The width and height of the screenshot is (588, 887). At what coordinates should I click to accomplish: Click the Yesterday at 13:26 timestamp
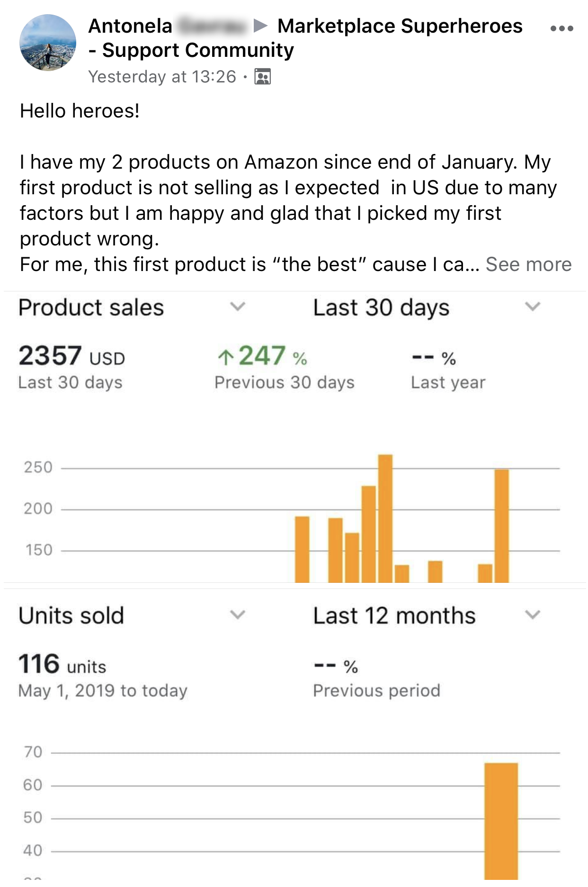point(162,77)
